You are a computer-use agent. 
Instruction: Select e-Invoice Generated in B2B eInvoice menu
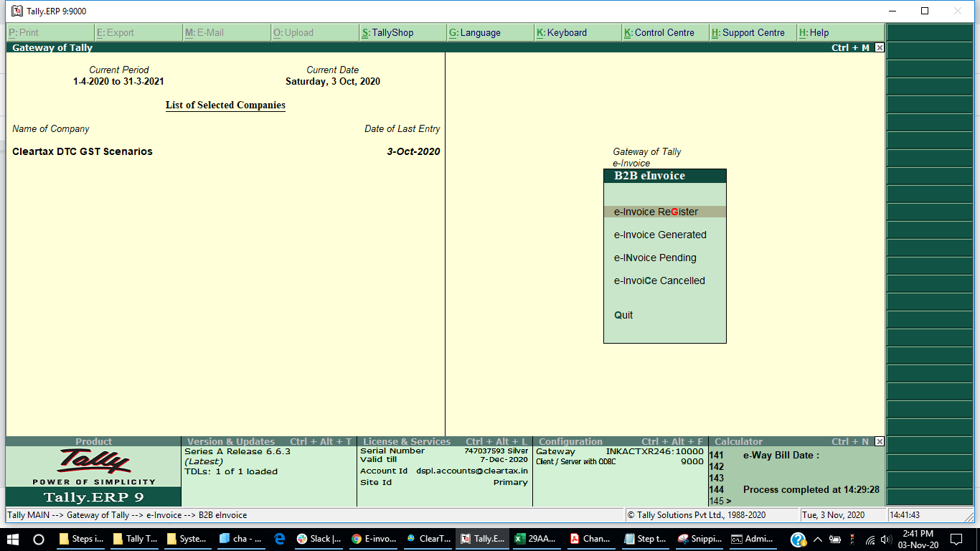660,235
